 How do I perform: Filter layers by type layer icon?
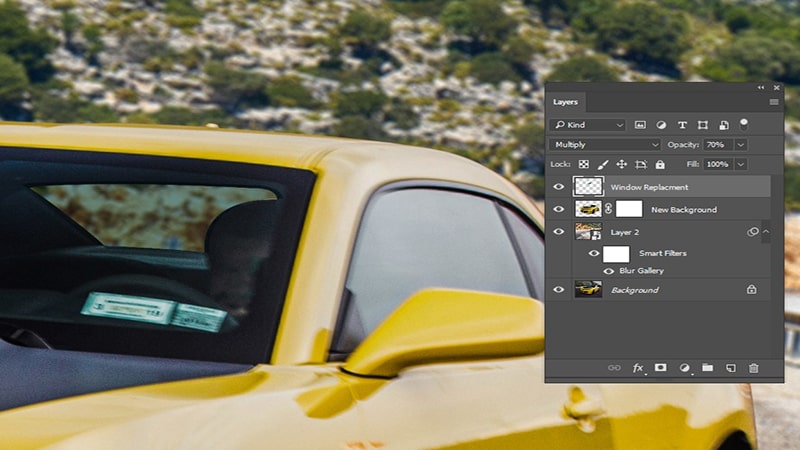tap(682, 125)
